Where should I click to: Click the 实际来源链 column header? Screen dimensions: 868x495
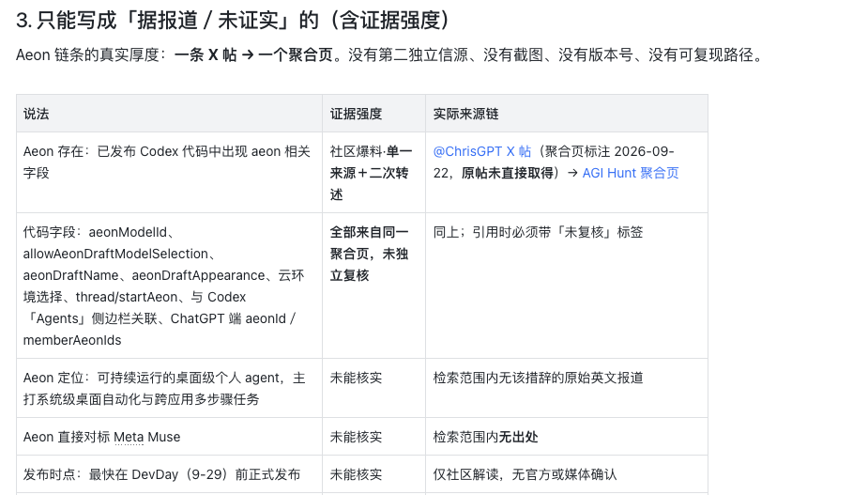pyautogui.click(x=566, y=114)
